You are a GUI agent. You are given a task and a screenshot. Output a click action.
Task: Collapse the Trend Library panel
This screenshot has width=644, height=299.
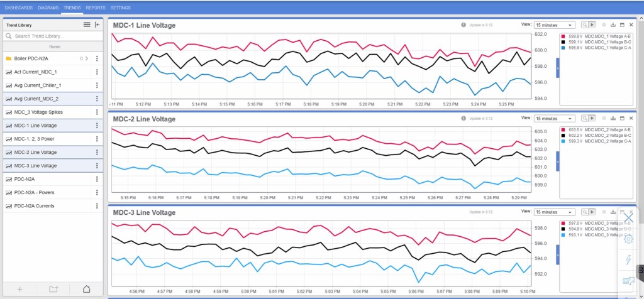coord(97,24)
